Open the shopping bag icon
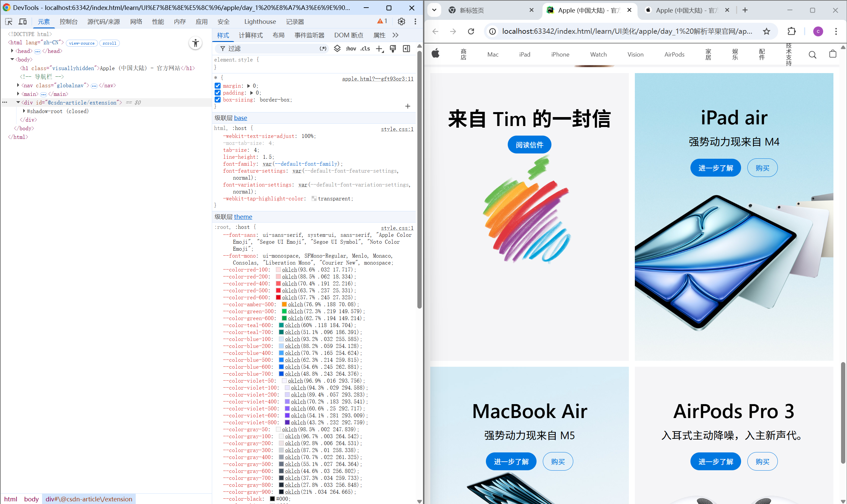The image size is (847, 504). click(x=833, y=54)
